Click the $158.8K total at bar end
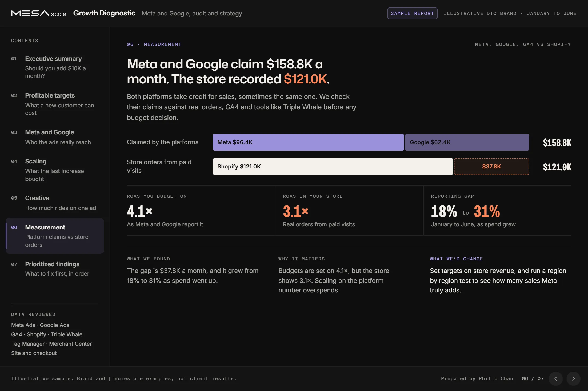 coord(557,143)
